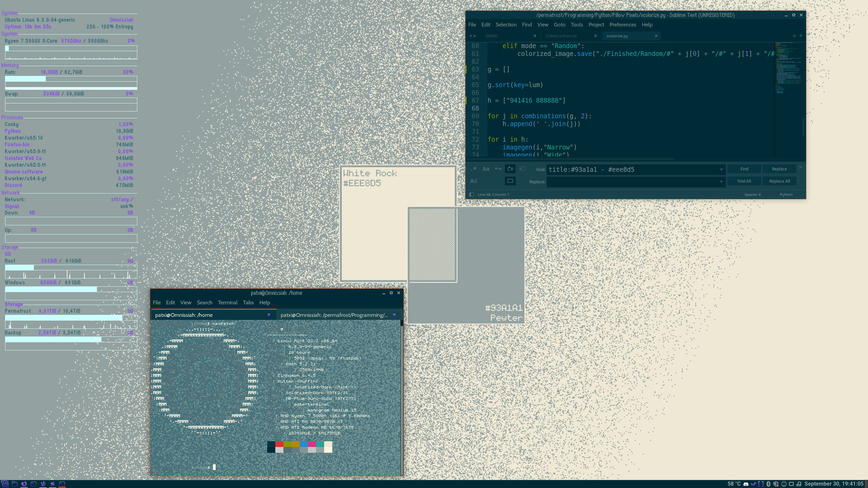Switch to permafrost/Programming terminal tab
The height and width of the screenshot is (488, 868).
click(334, 315)
